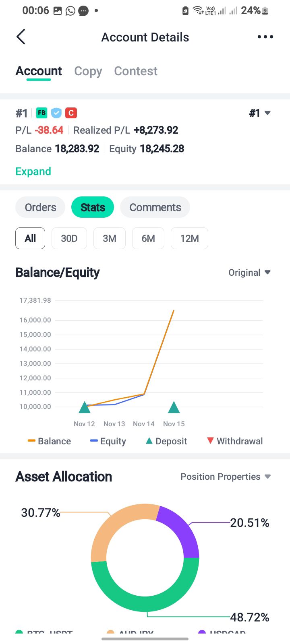
Task: Switch to the Contest tab
Action: coord(136,71)
